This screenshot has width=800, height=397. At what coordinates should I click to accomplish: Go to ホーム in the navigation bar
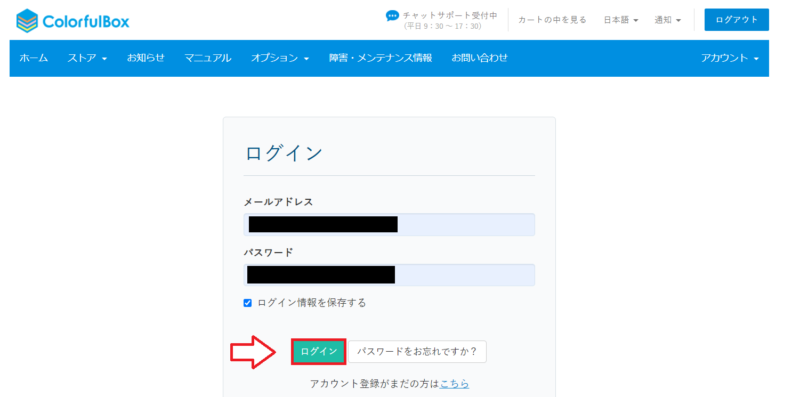click(x=34, y=58)
